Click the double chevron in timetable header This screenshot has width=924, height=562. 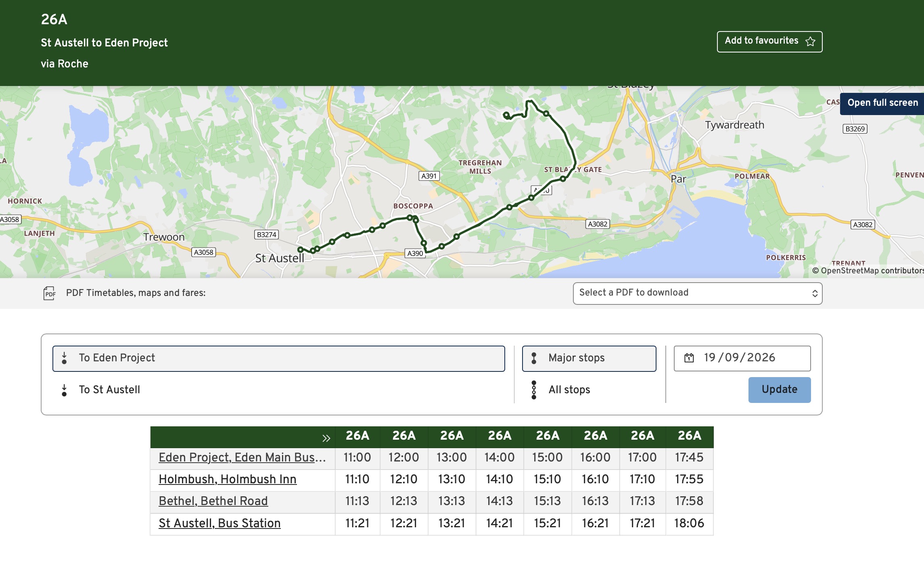tap(326, 438)
